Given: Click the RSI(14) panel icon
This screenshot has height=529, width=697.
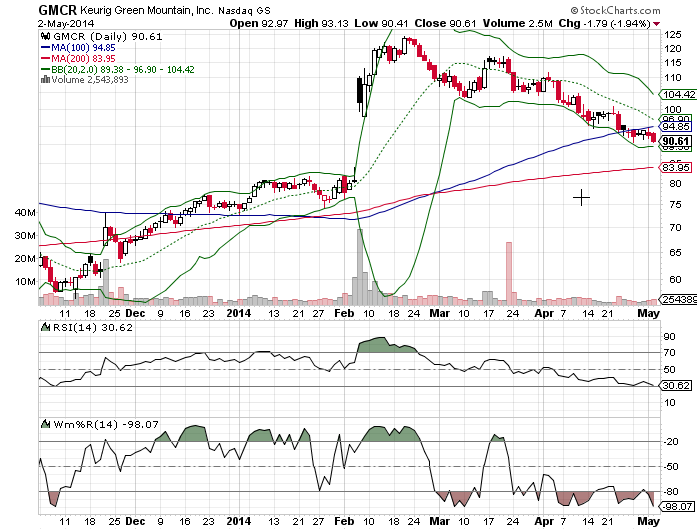Looking at the screenshot, I should click(45, 328).
